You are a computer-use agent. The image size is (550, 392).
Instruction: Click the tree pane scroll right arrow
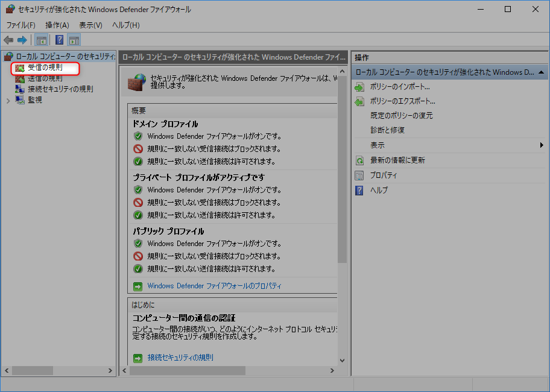pos(110,371)
